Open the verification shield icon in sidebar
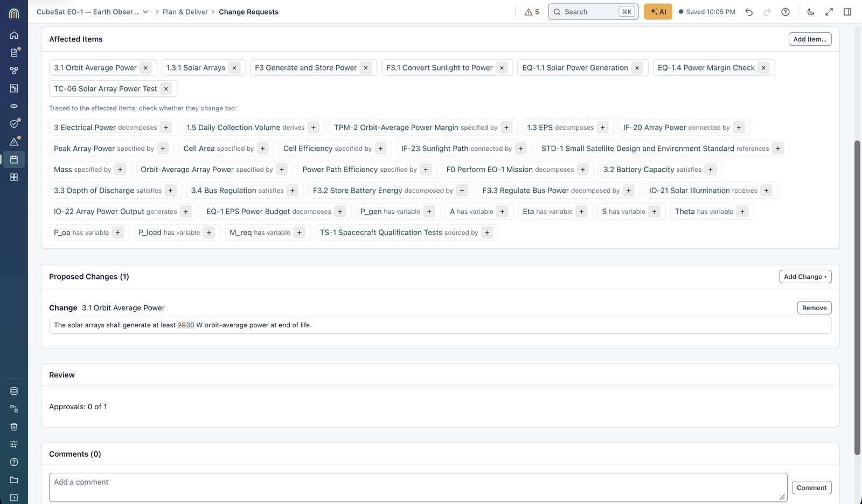The width and height of the screenshot is (862, 504). 14,124
